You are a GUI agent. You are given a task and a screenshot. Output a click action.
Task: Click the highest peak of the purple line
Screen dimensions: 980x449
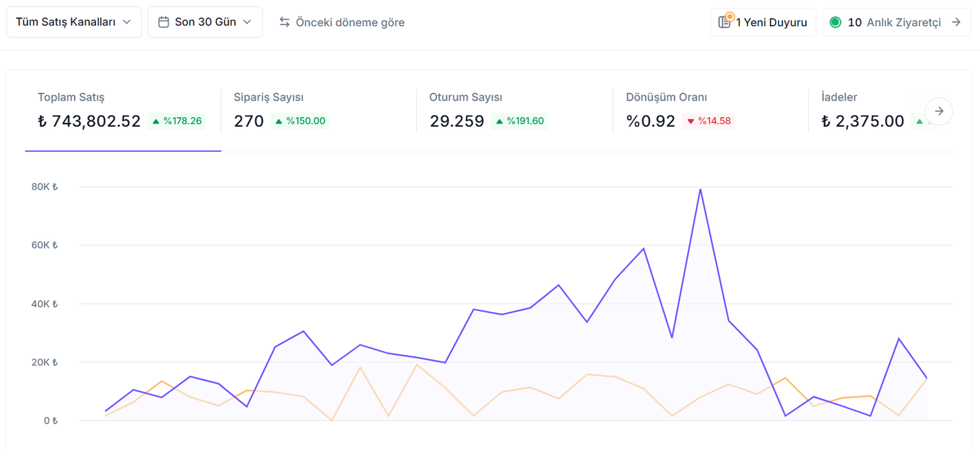tap(700, 190)
